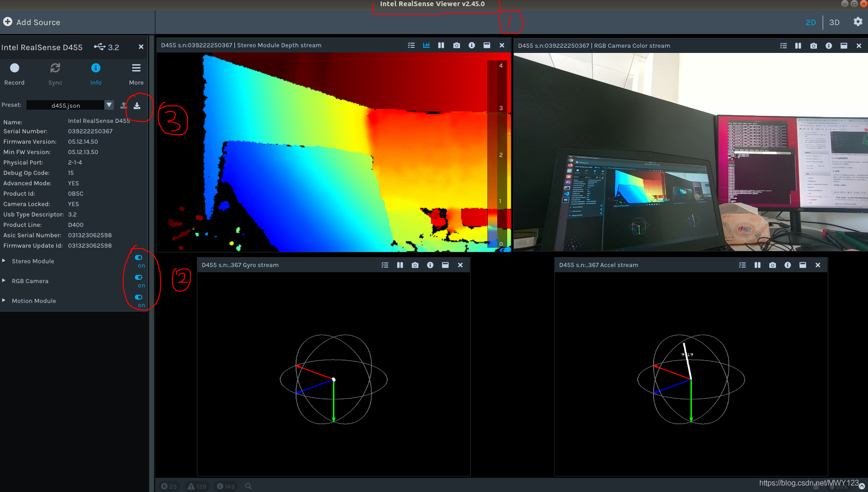Viewport: 868px width, 492px height.
Task: Maximize the RealSense Viewer window
Action: click(854, 4)
